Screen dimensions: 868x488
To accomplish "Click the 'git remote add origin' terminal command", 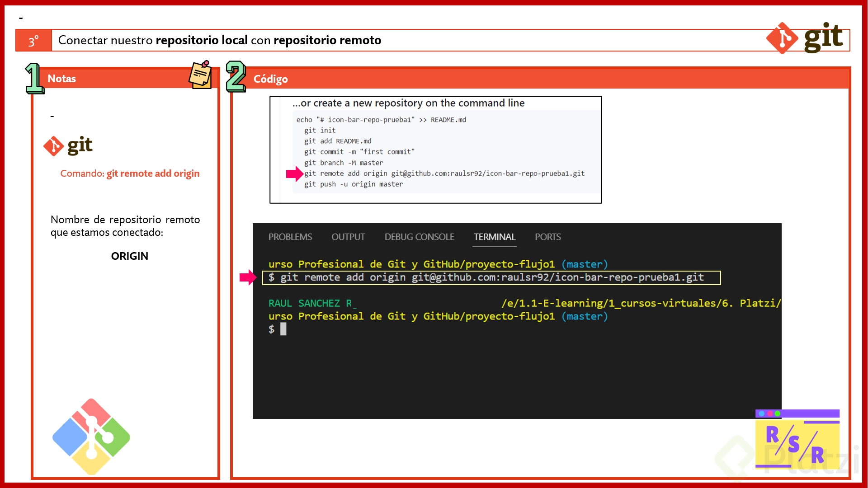I will click(x=491, y=277).
